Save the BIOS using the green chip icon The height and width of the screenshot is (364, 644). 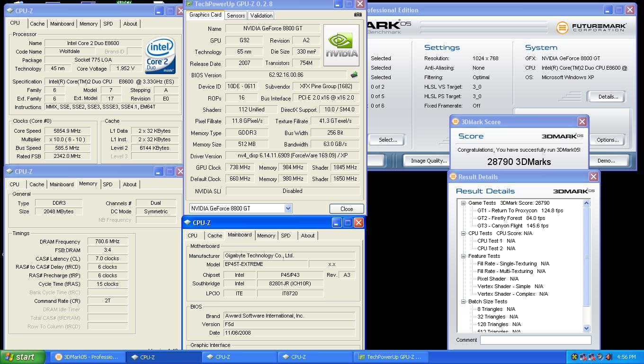pos(354,75)
